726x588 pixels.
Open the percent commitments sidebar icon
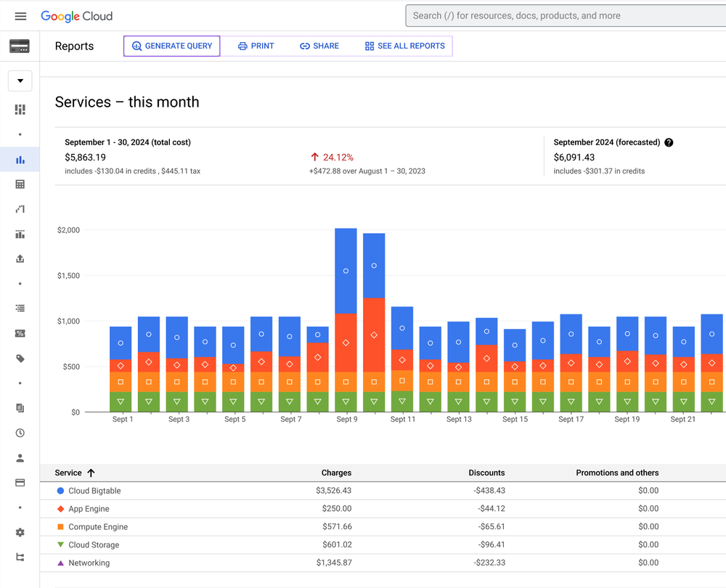(20, 333)
